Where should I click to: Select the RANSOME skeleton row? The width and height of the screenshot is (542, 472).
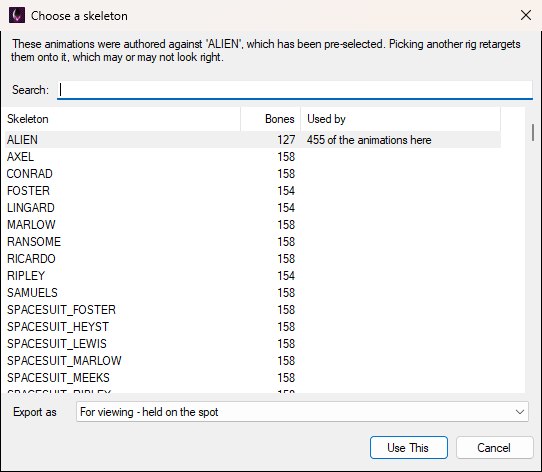click(x=253, y=242)
